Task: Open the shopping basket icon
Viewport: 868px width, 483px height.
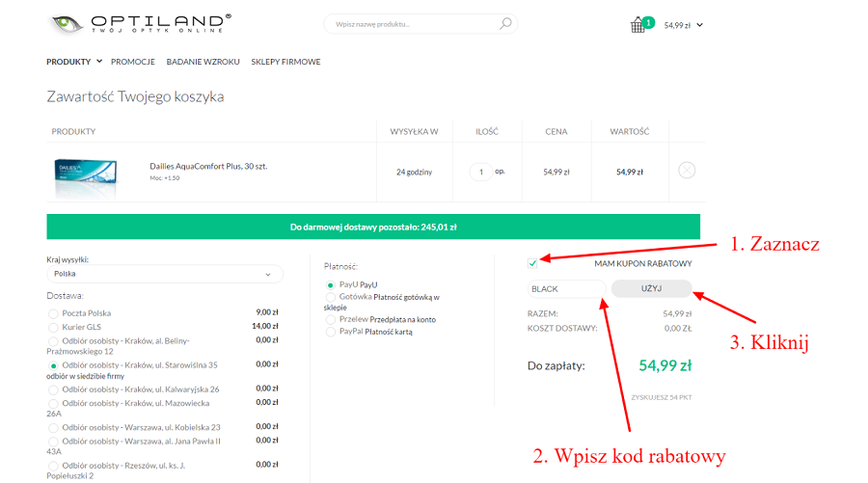Action: 637,25
